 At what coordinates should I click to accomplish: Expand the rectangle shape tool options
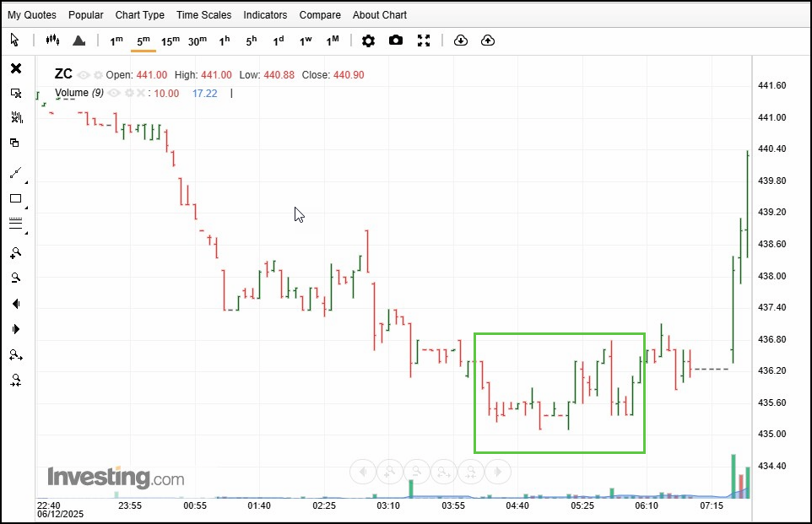[x=26, y=208]
